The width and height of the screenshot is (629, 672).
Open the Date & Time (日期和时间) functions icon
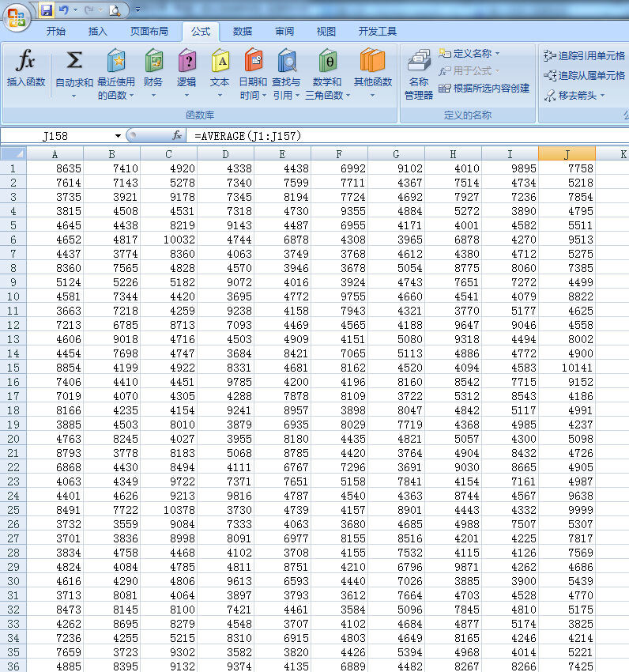(253, 62)
